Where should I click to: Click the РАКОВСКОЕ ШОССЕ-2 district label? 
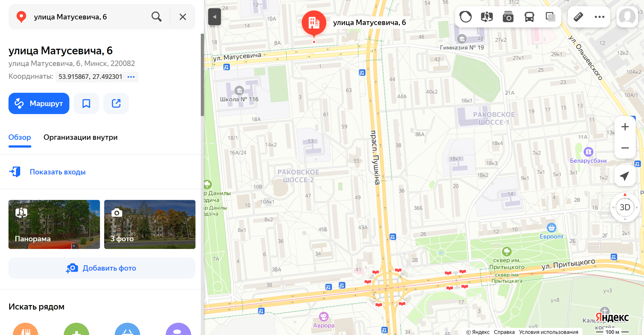point(298,176)
